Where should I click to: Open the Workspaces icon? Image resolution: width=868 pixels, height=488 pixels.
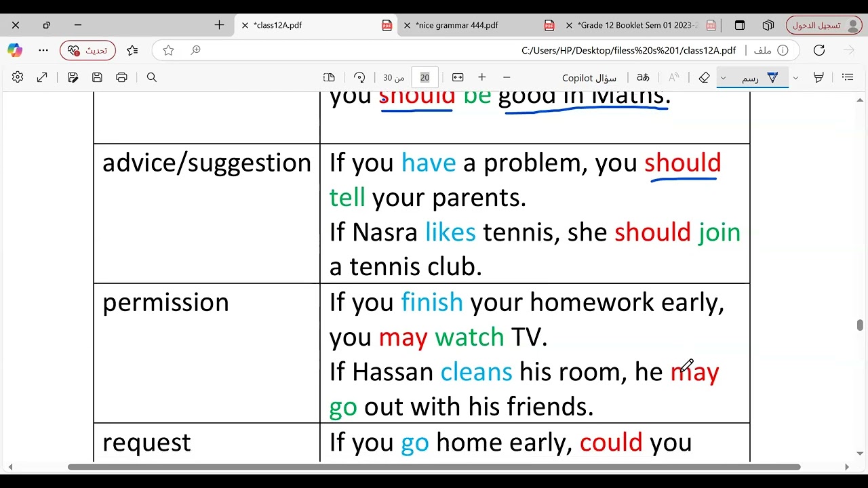coord(768,25)
